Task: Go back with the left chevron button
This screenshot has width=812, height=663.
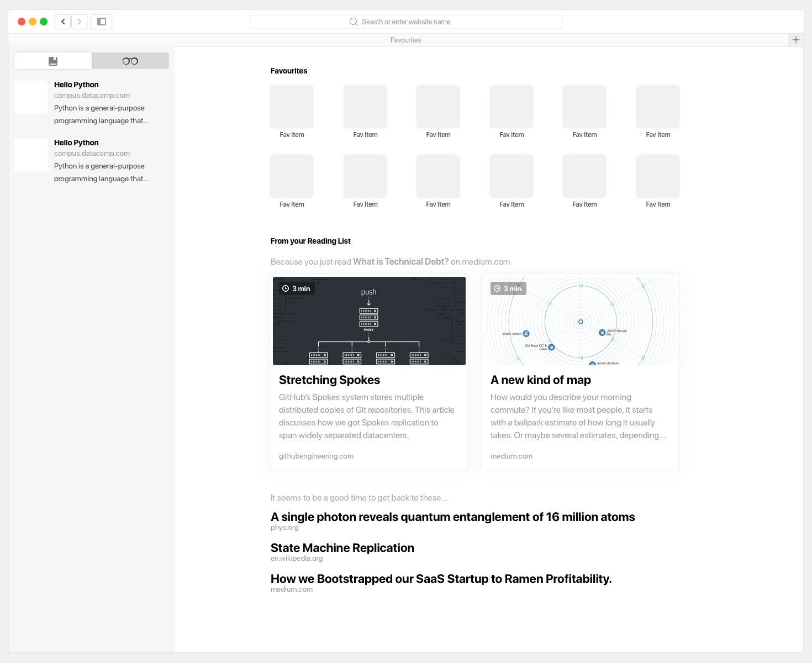Action: tap(63, 22)
